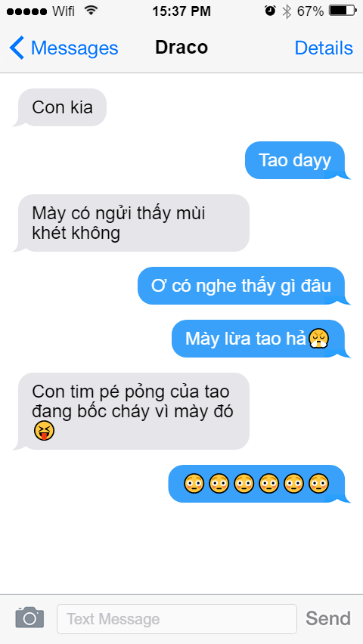This screenshot has height=644, width=363.
Task: Go back to Messages list
Action: 64,48
